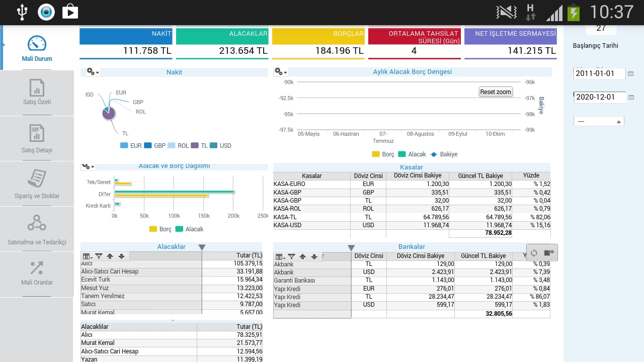Toggle ROL legend in Nakit chart
Screen dimensions: 644x362
178,146
